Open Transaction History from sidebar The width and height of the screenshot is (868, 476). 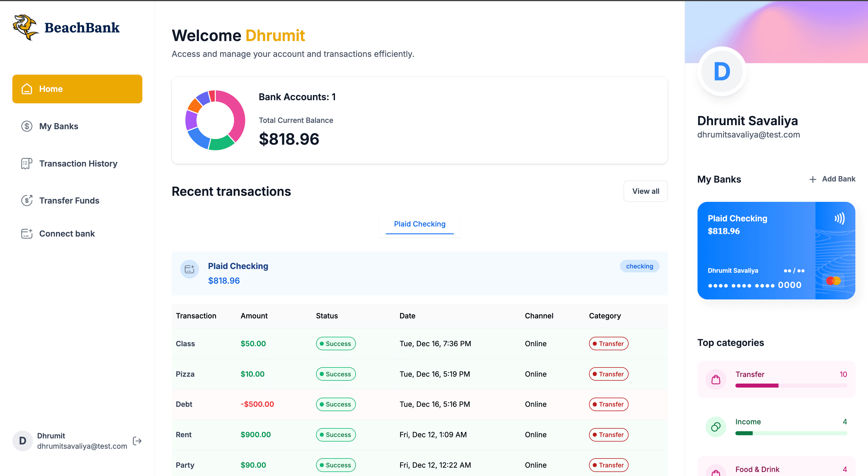coord(78,163)
